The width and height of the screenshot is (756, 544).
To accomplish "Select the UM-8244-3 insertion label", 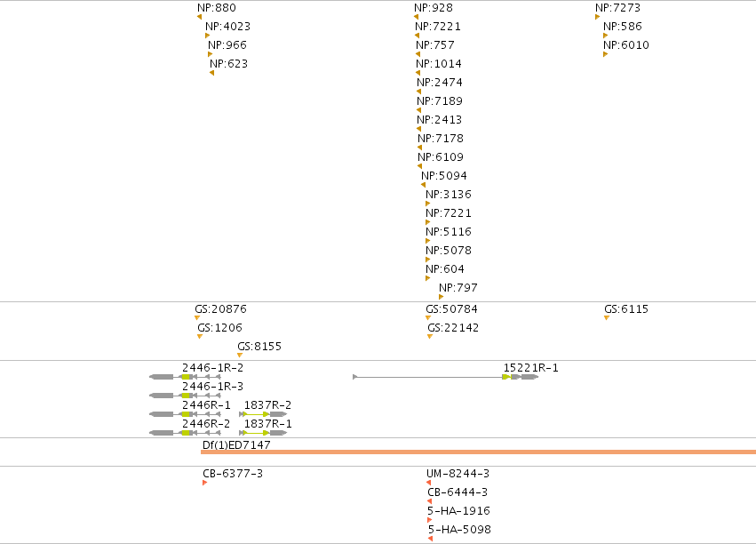I will 458,474.
